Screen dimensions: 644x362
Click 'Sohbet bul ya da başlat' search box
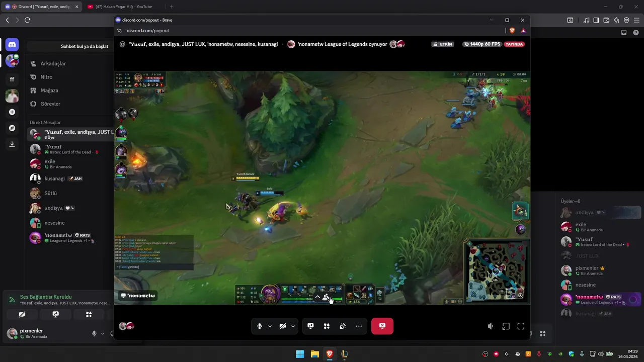coord(70,46)
